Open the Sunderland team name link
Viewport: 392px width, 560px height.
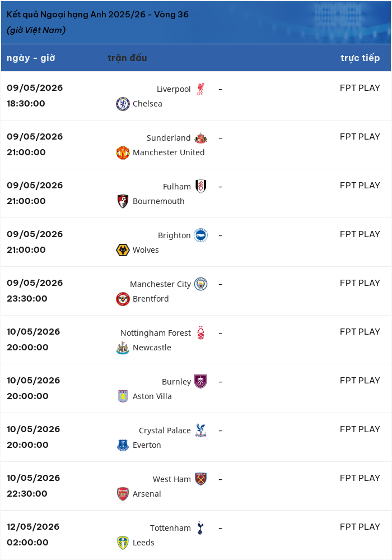[x=169, y=138]
